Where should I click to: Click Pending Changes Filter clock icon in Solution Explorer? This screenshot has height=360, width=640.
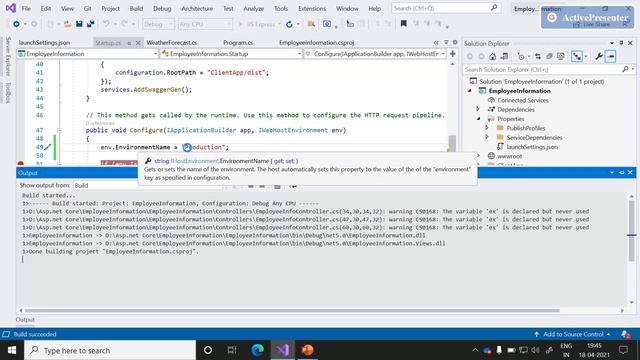tap(521, 56)
